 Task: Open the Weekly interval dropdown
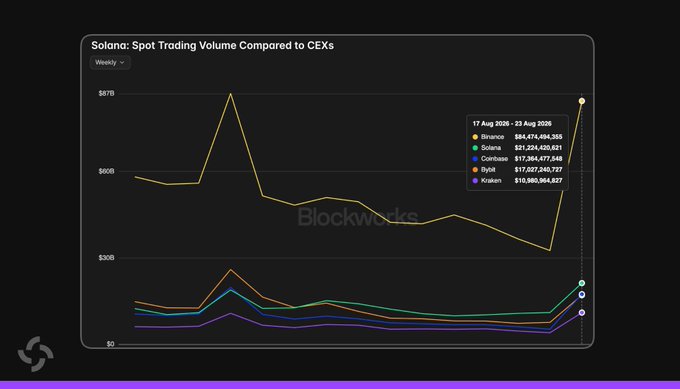(110, 62)
